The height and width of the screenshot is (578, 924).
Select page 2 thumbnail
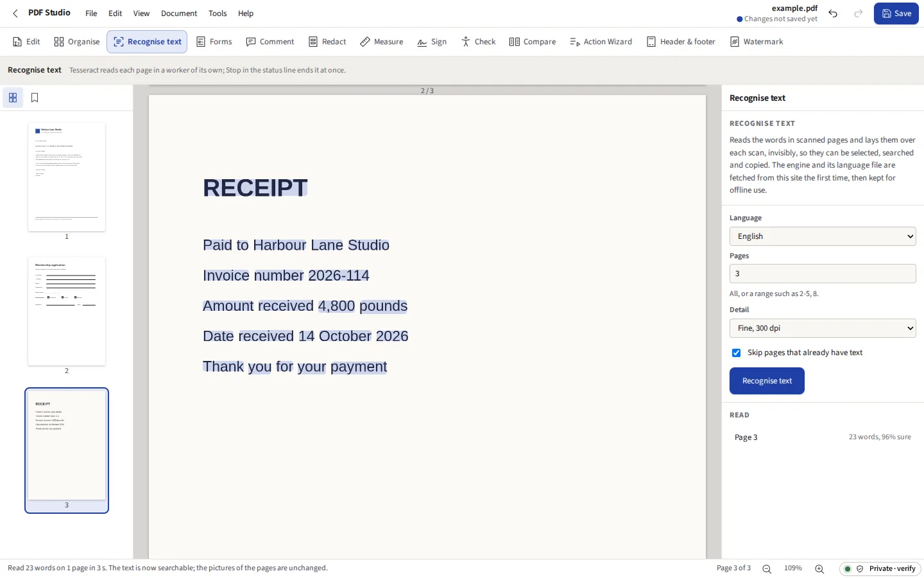point(67,311)
